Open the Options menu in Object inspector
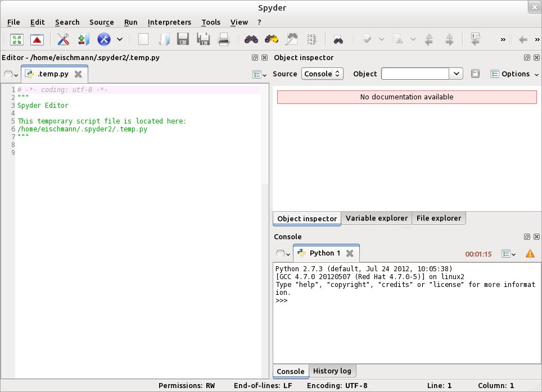 (x=514, y=74)
